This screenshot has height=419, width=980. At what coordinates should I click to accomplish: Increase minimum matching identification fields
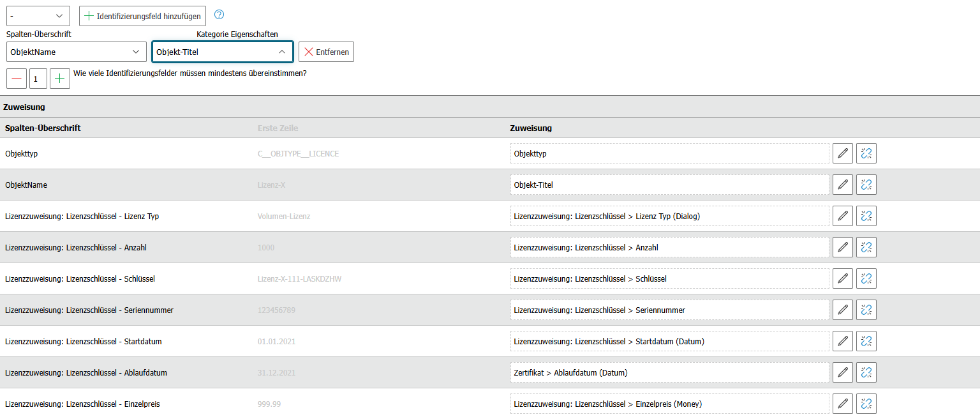[60, 79]
